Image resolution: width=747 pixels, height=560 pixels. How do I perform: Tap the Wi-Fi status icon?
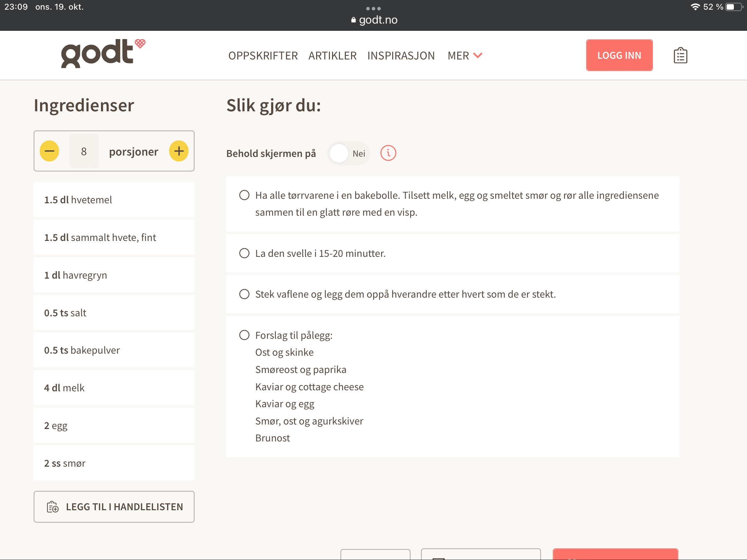(x=695, y=7)
